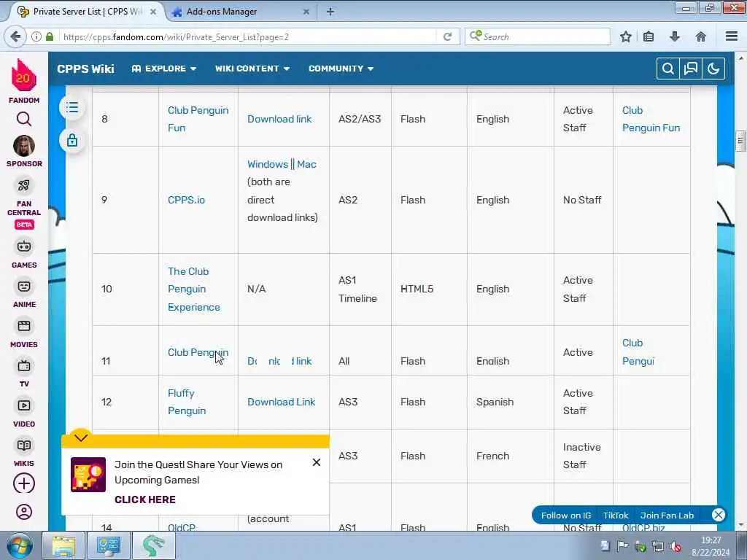Open wiki search in the header
This screenshot has height=560, width=747.
[668, 69]
